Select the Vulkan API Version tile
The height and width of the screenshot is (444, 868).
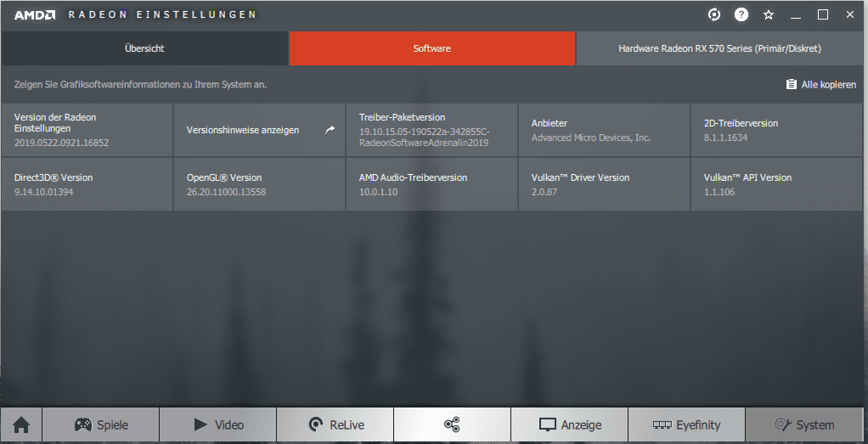pos(776,184)
